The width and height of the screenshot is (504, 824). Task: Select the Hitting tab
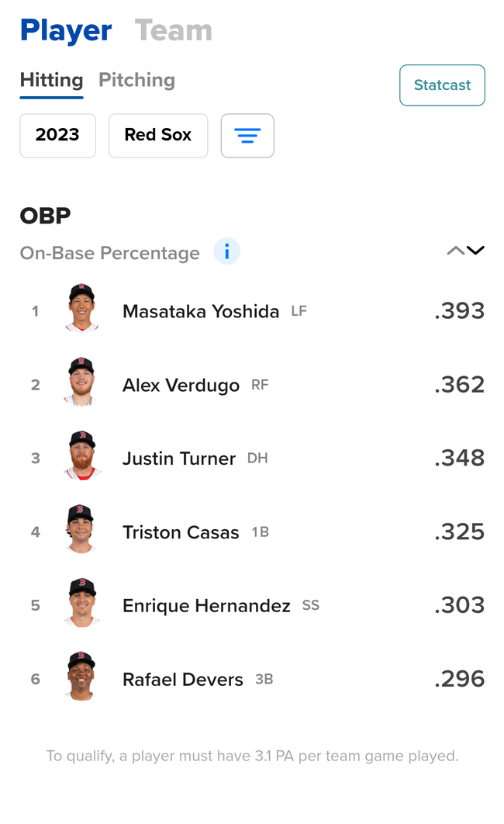click(51, 80)
